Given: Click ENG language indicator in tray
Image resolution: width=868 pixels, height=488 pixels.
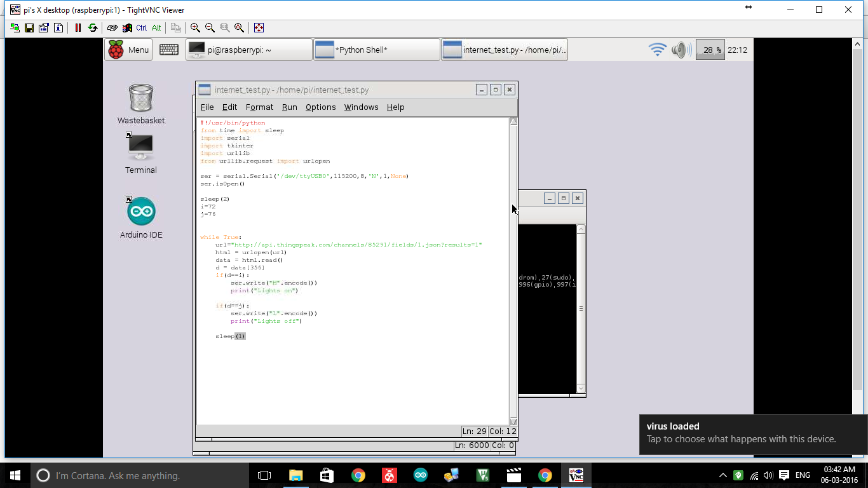Looking at the screenshot, I should coord(803,475).
